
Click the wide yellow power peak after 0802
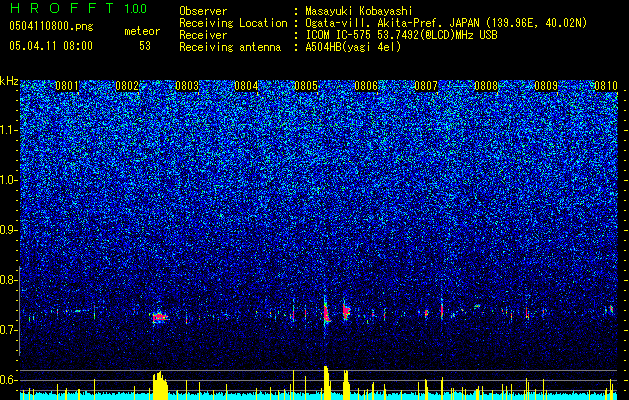160,386
